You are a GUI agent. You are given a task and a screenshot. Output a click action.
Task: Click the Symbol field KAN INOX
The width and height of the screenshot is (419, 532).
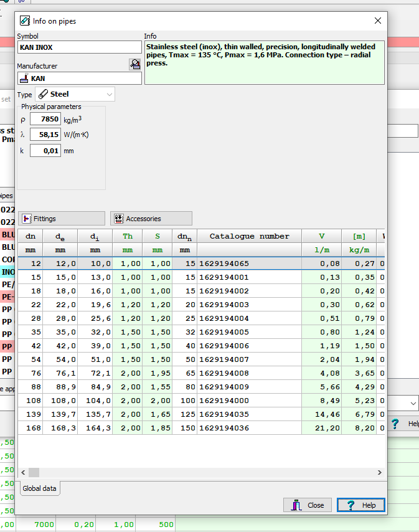(80, 47)
